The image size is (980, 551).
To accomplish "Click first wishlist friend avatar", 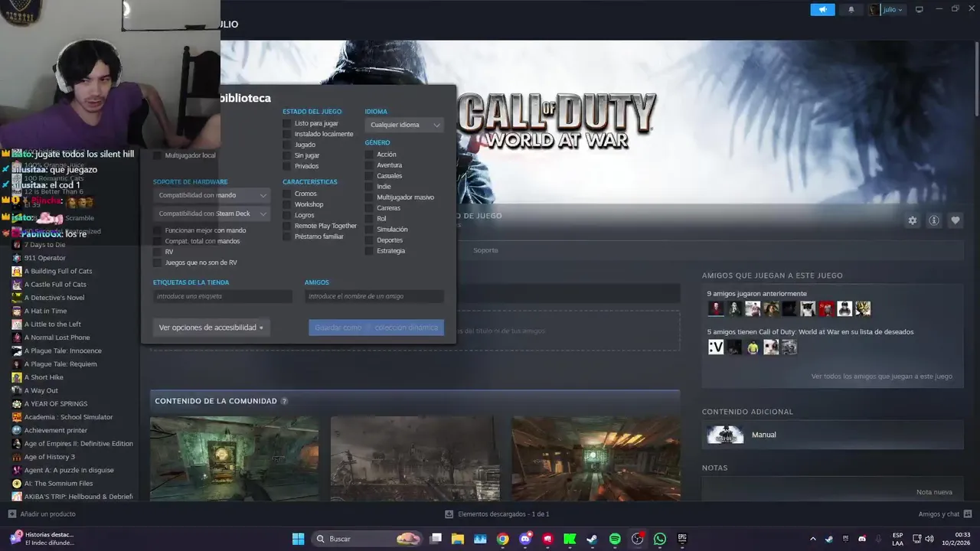I will pyautogui.click(x=716, y=347).
